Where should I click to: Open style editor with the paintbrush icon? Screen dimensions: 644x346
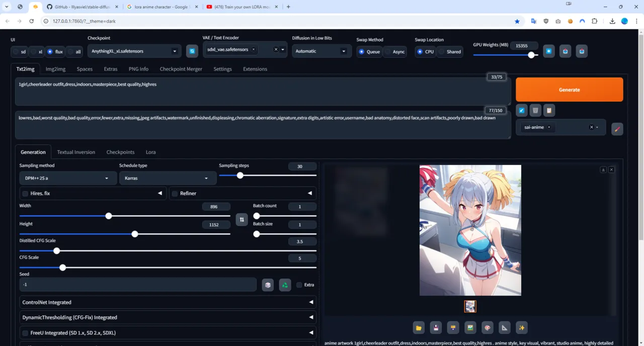[617, 129]
